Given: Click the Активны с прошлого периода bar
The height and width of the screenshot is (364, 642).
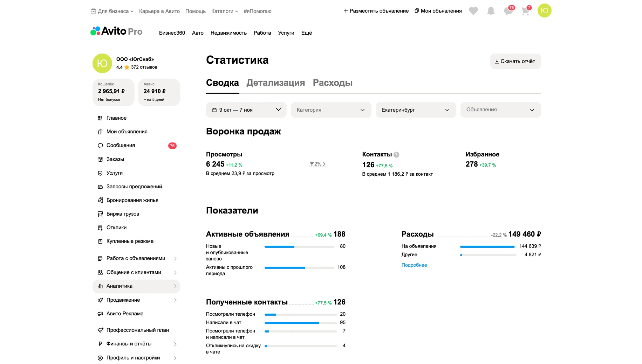Looking at the screenshot, I should point(299,268).
